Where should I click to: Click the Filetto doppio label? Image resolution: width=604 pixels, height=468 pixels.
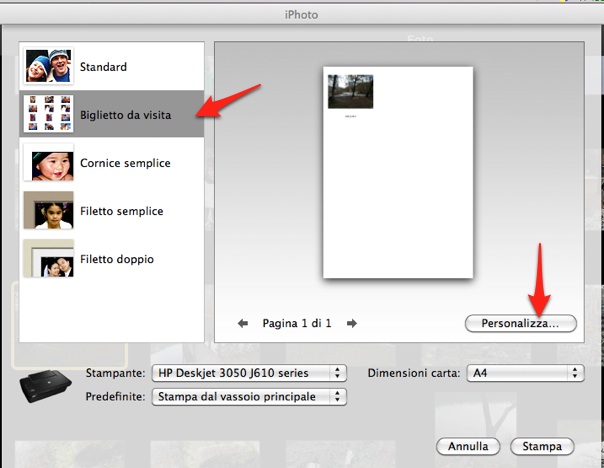pos(117,259)
